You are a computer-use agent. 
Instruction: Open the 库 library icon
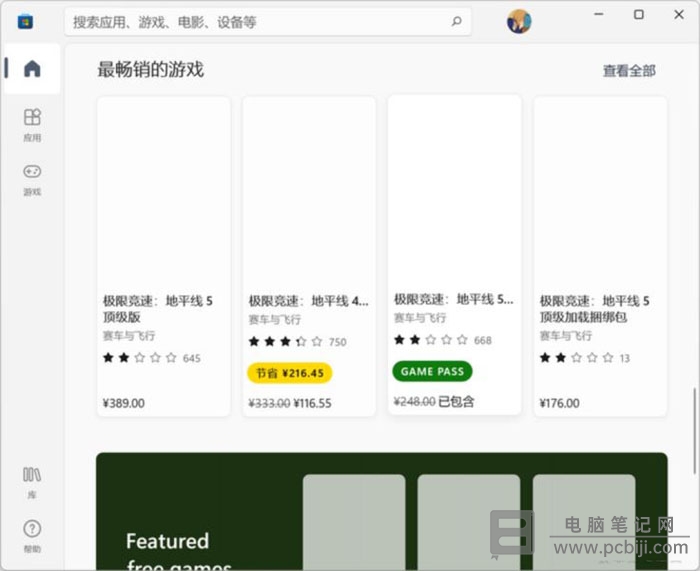point(32,482)
